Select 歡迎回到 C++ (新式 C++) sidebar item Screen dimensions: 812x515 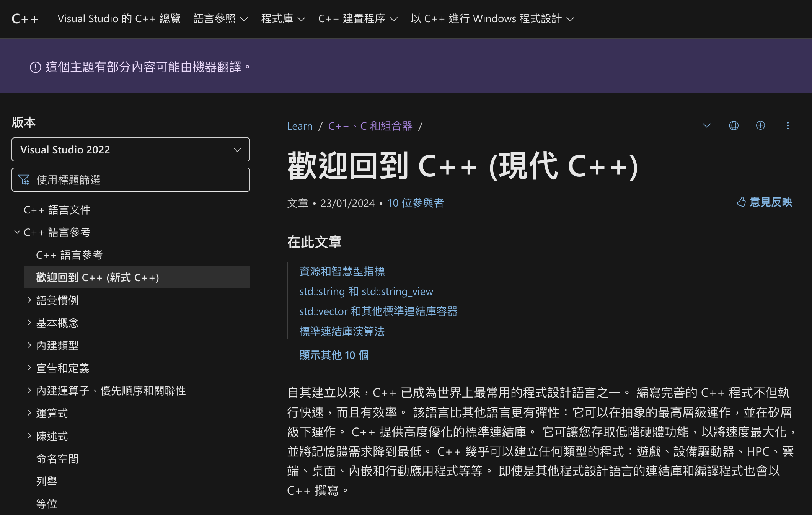pos(137,277)
